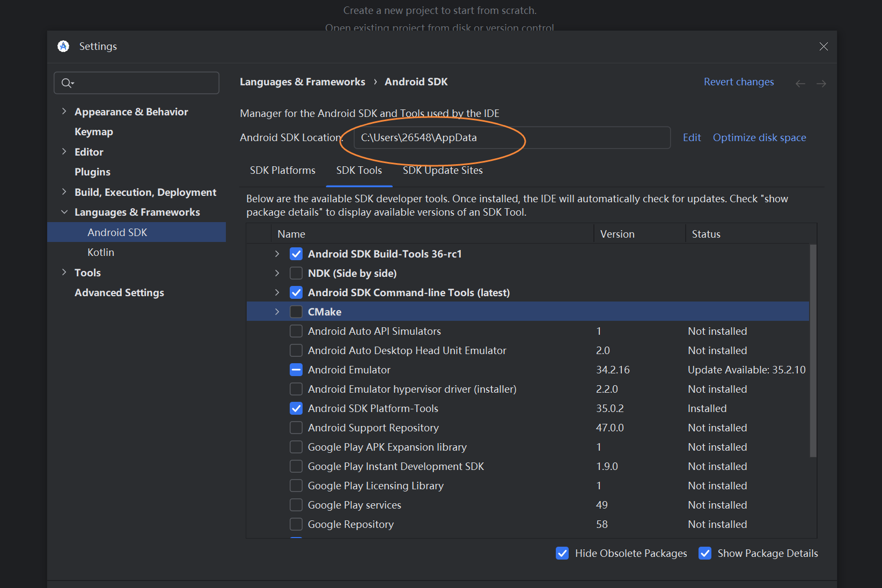This screenshot has width=882, height=588.
Task: Check the NDK (Side by side) checkbox
Action: coord(296,273)
